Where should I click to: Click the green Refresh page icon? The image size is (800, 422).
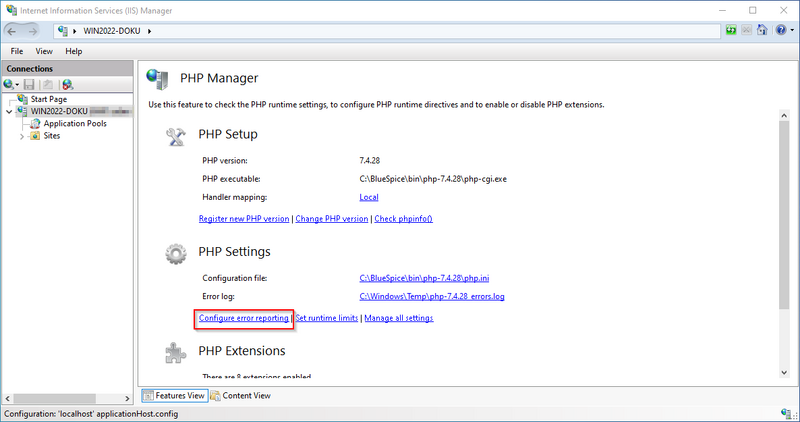point(732,31)
